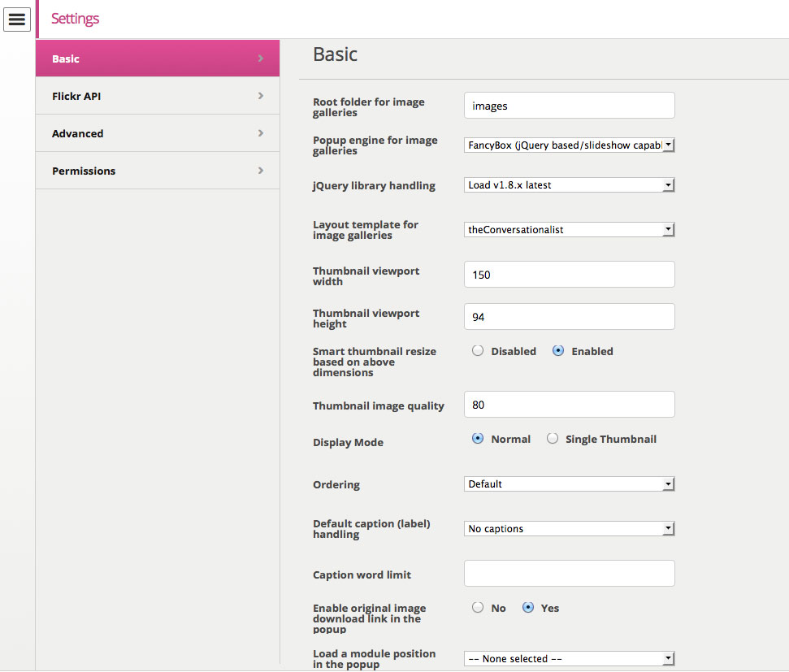This screenshot has width=789, height=672.
Task: Open the Default caption handling dropdown
Action: tap(569, 528)
